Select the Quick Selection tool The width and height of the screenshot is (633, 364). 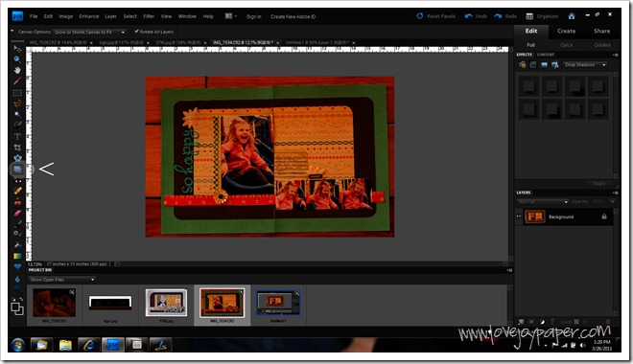pos(17,125)
